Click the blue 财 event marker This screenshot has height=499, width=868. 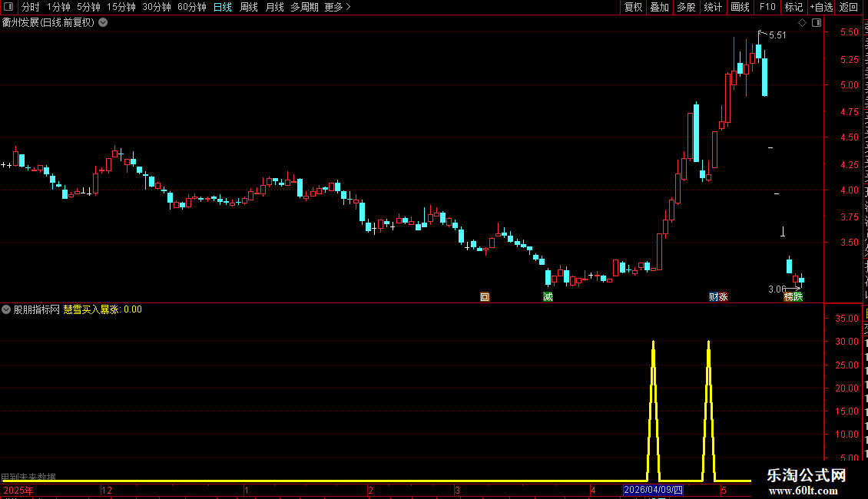pyautogui.click(x=714, y=297)
